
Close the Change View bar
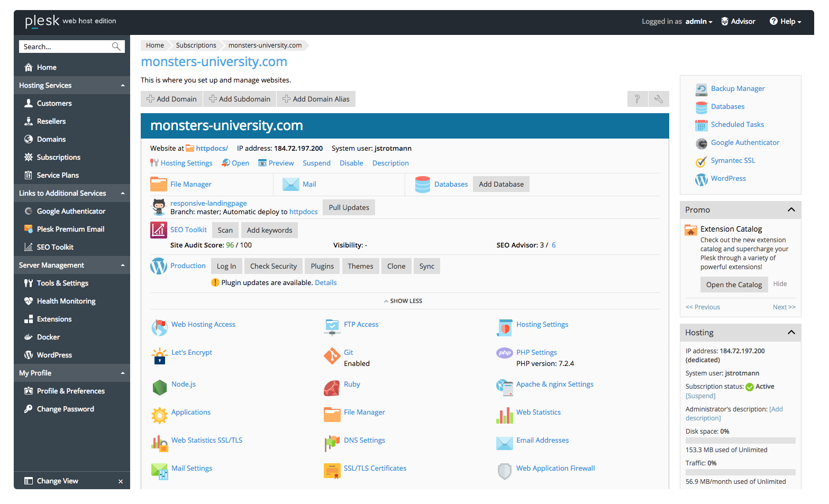(121, 481)
